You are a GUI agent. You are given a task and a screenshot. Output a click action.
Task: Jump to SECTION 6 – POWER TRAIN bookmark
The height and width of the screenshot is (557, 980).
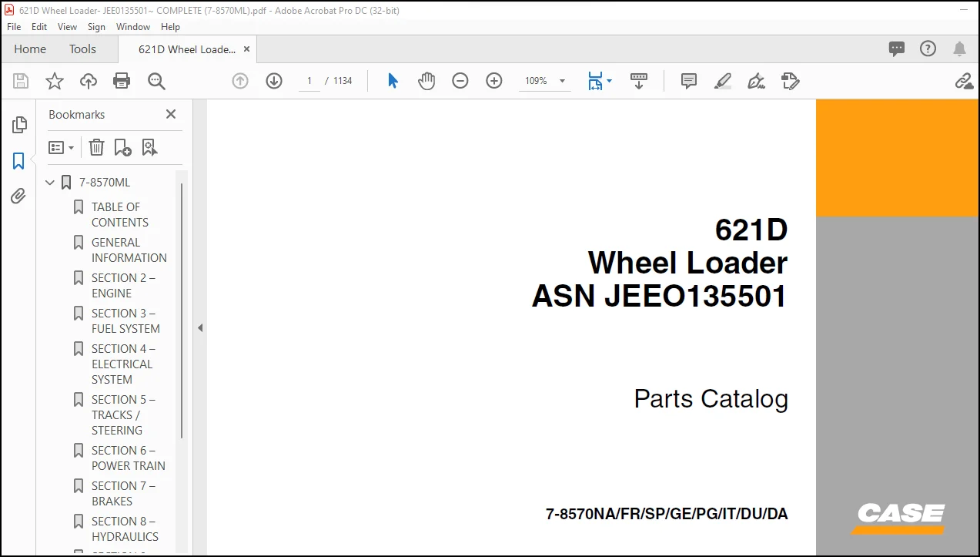(129, 458)
